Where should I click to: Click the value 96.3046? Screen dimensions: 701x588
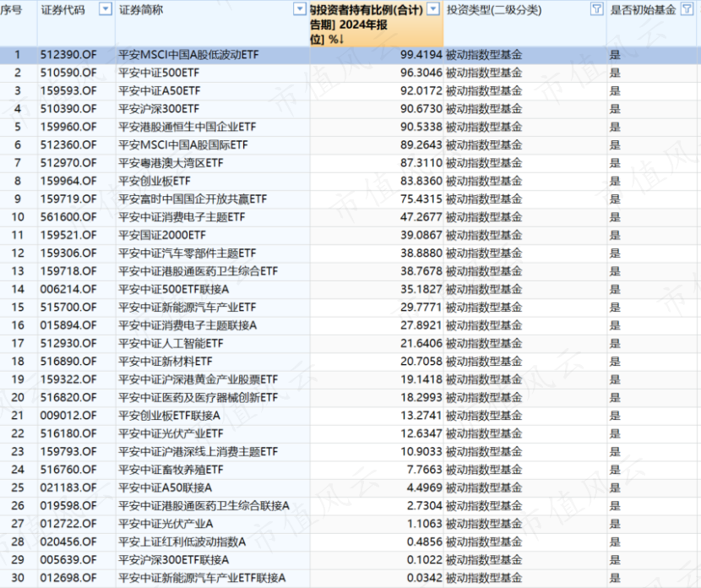(x=421, y=73)
